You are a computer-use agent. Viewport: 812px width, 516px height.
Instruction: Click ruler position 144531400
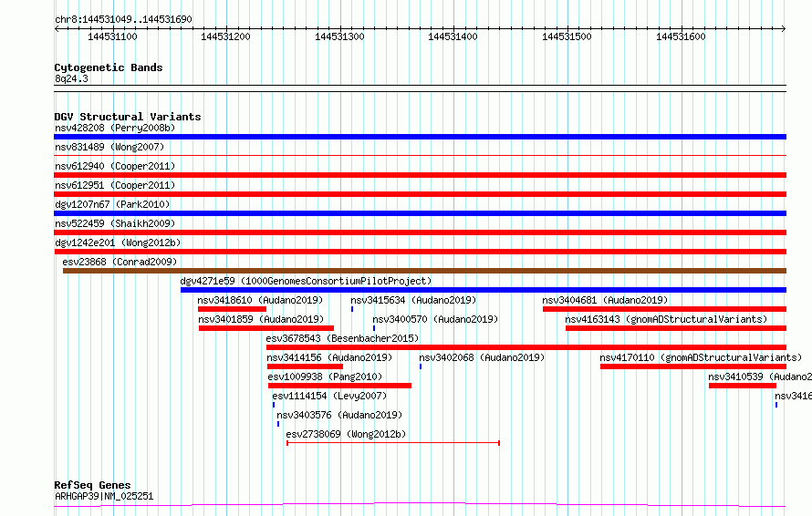pyautogui.click(x=453, y=36)
